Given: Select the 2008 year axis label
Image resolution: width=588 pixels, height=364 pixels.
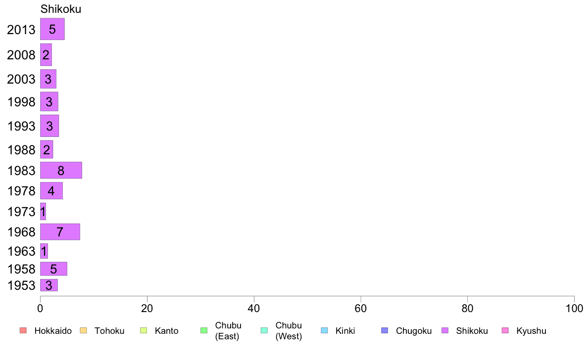Looking at the screenshot, I should [21, 55].
